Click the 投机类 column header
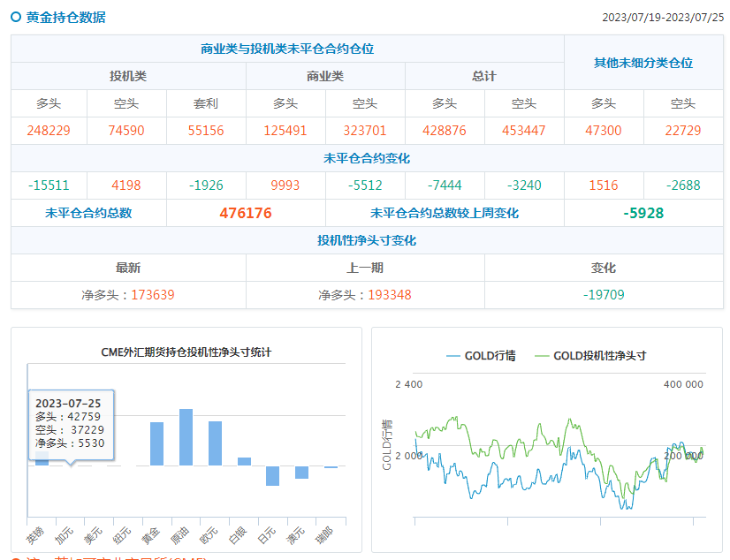Image resolution: width=730 pixels, height=560 pixels. click(x=127, y=77)
